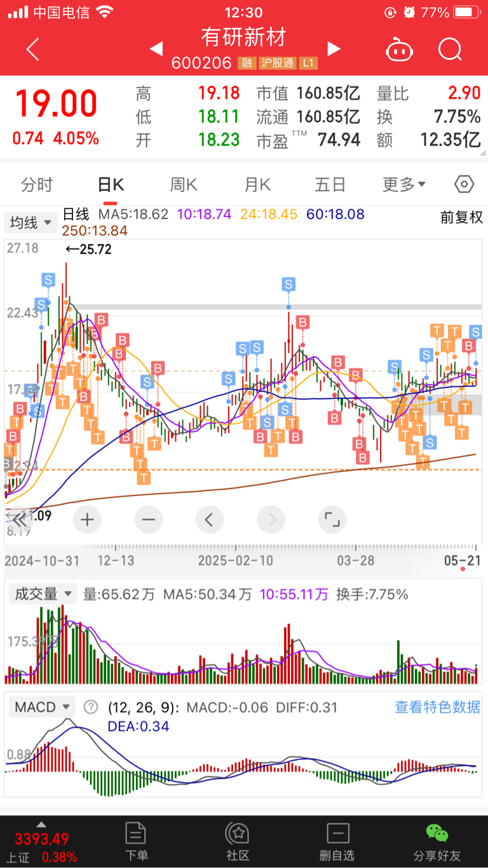Viewport: 488px width, 868px height.
Task: Switch to previous stock with left triangle
Action: pos(156,48)
